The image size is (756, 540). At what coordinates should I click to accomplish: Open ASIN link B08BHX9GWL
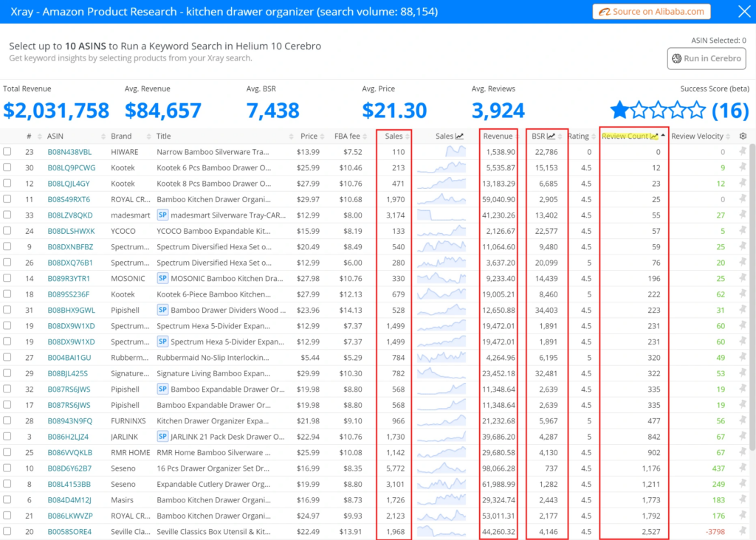pos(71,310)
